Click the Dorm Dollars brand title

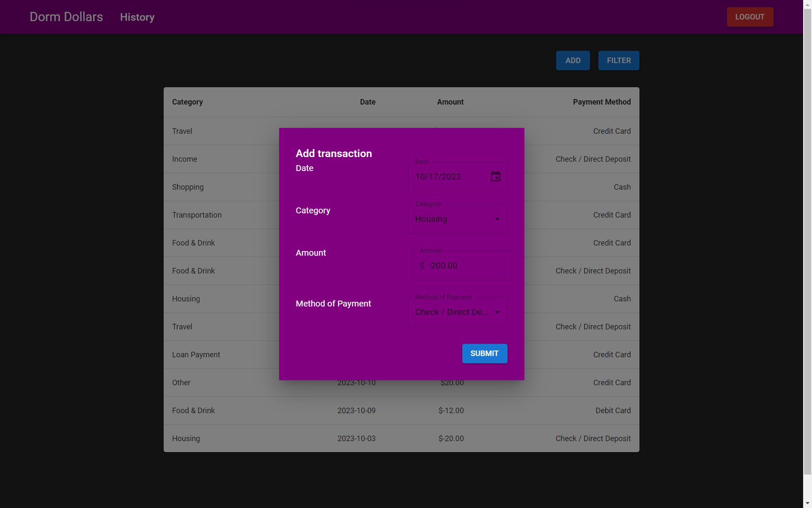[66, 17]
